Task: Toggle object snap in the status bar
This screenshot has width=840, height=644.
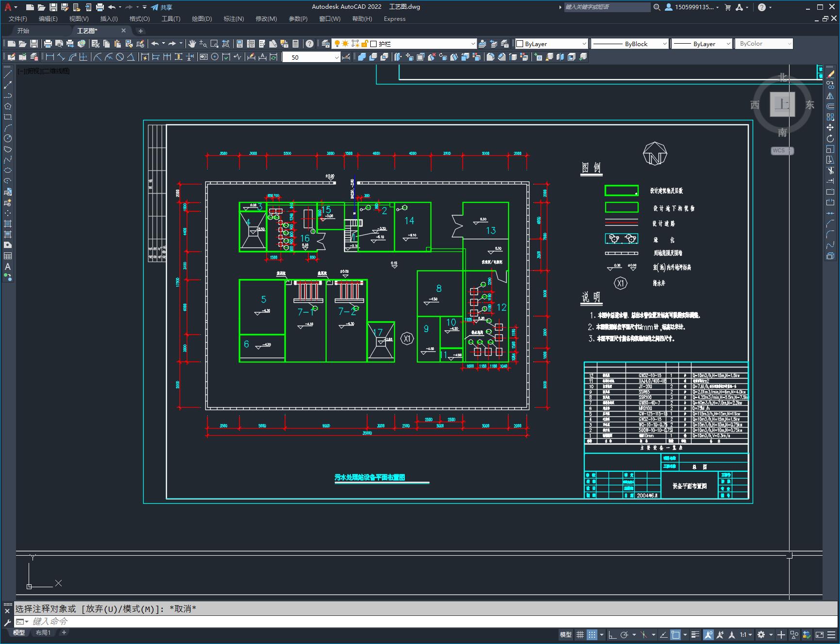Action: click(x=675, y=634)
